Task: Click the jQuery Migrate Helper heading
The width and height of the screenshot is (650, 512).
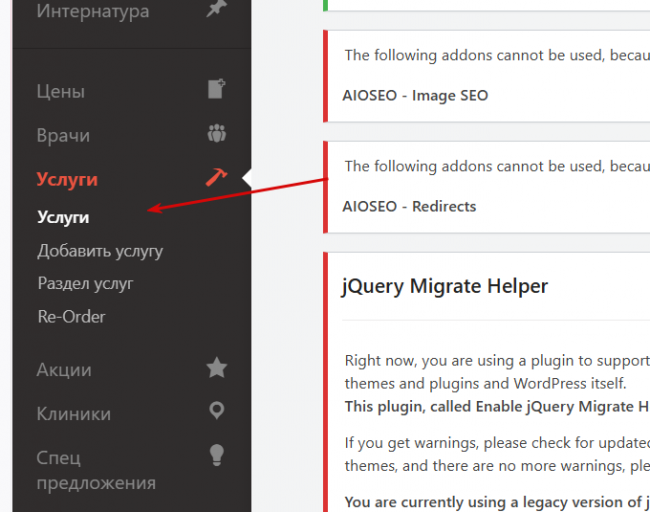Action: tap(445, 286)
